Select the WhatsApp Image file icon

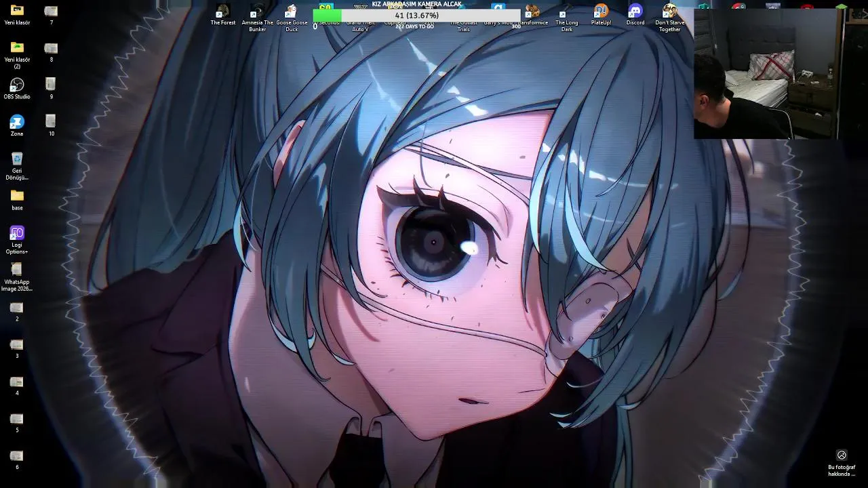[17, 277]
